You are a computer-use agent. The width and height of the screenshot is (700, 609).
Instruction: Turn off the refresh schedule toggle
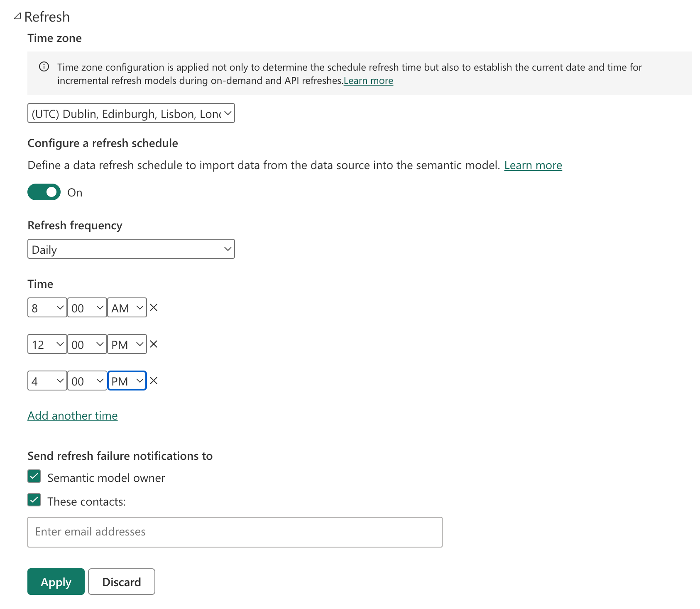pos(44,192)
